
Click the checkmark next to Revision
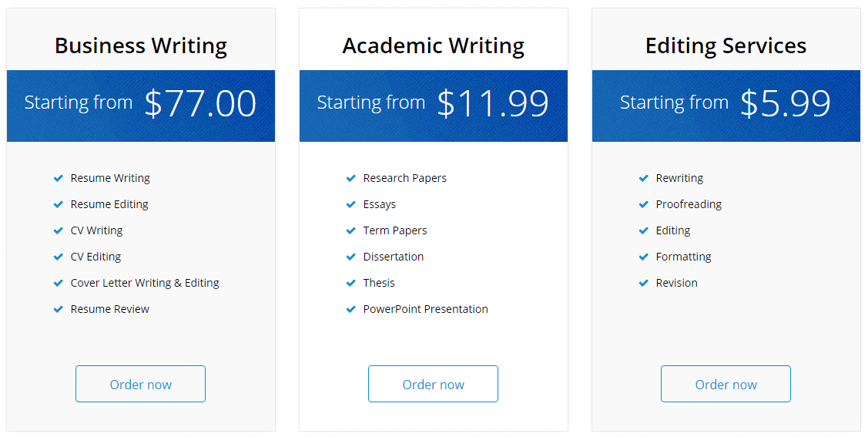click(643, 283)
